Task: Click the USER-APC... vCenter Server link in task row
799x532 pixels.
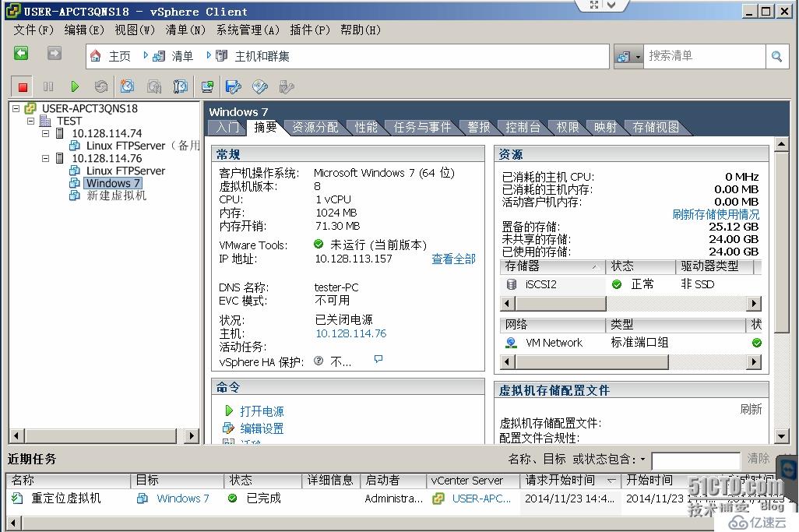Action: click(481, 499)
